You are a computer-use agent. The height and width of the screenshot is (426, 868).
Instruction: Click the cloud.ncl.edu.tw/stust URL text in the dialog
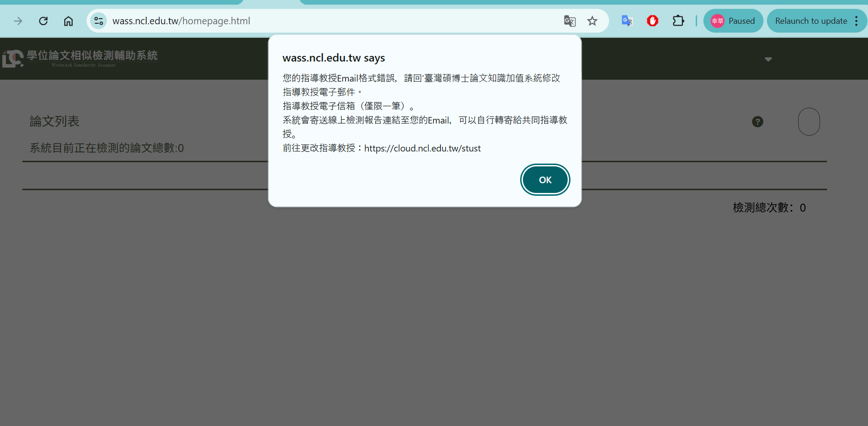tap(422, 148)
